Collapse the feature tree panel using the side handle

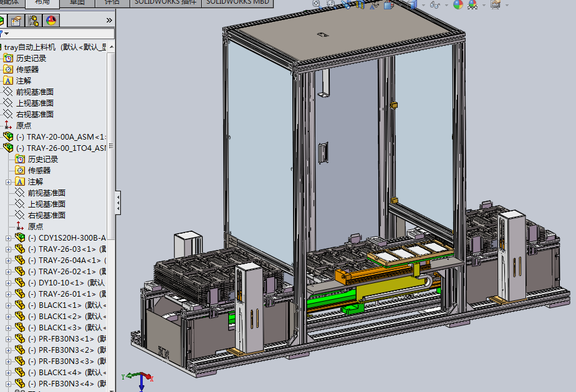click(x=118, y=201)
